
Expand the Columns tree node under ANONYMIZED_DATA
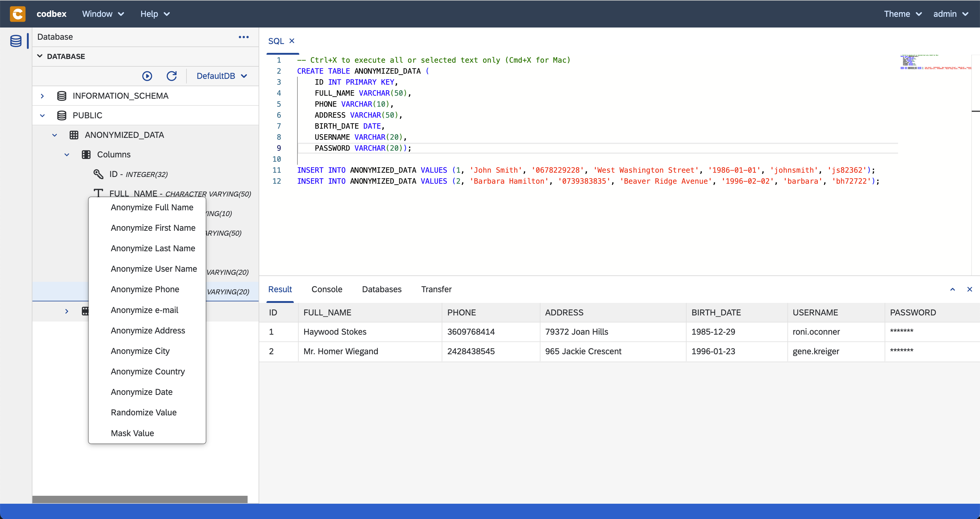tap(67, 154)
